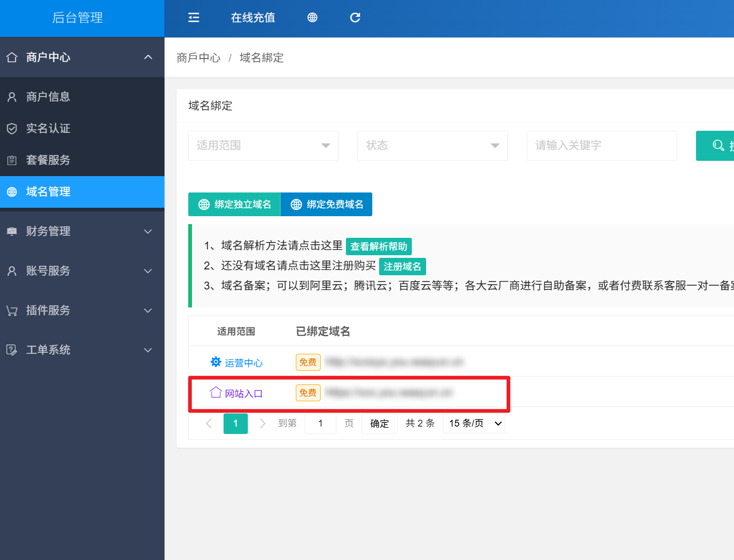The width and height of the screenshot is (734, 560).
Task: Click 注册域名 button
Action: pyautogui.click(x=402, y=267)
